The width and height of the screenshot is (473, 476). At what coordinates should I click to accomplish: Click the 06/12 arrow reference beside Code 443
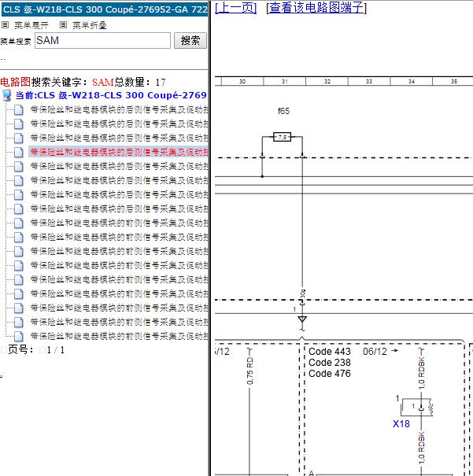(x=380, y=351)
